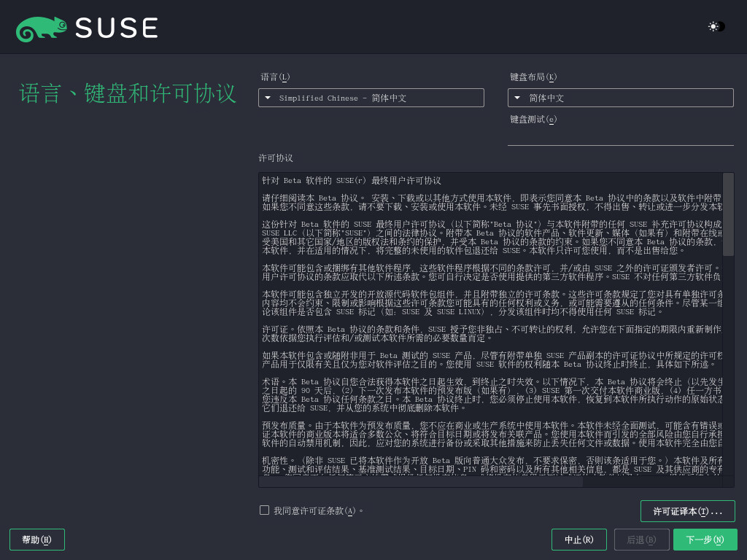This screenshot has height=560, width=747.
Task: Click the 键盘布局(K) label
Action: click(533, 77)
